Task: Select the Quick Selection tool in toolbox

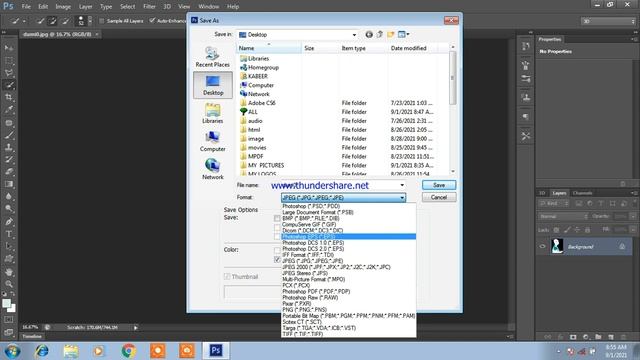Action: (9, 85)
